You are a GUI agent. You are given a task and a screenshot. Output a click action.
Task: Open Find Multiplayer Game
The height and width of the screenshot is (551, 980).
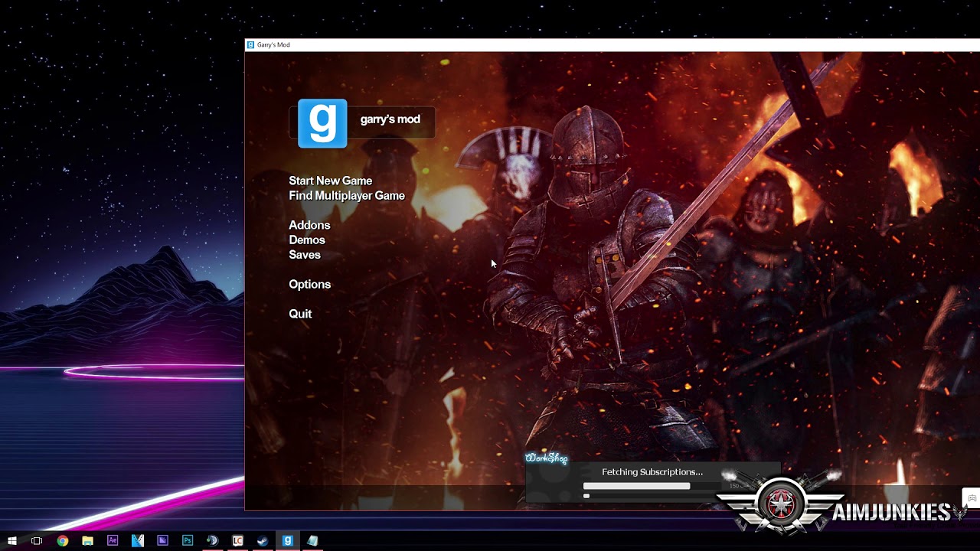pos(347,196)
